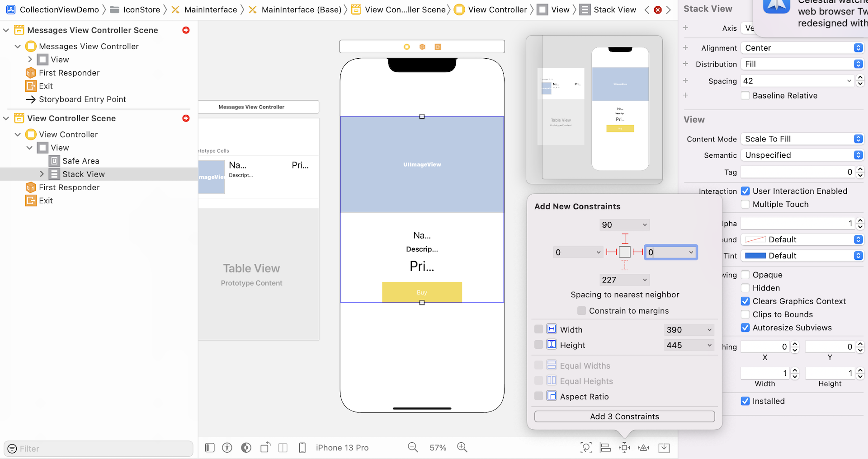This screenshot has height=459, width=868.
Task: Click Resolve Auto Layout Issues icon
Action: click(643, 448)
